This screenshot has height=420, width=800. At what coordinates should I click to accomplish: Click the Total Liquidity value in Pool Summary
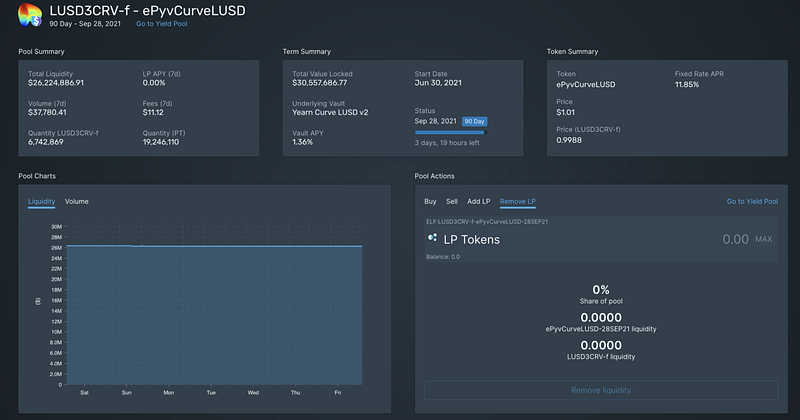pos(56,83)
